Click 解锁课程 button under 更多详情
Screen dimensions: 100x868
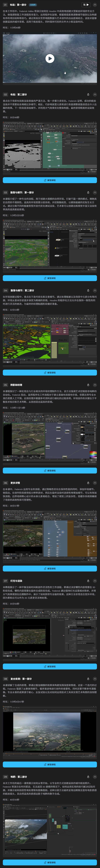50,568
